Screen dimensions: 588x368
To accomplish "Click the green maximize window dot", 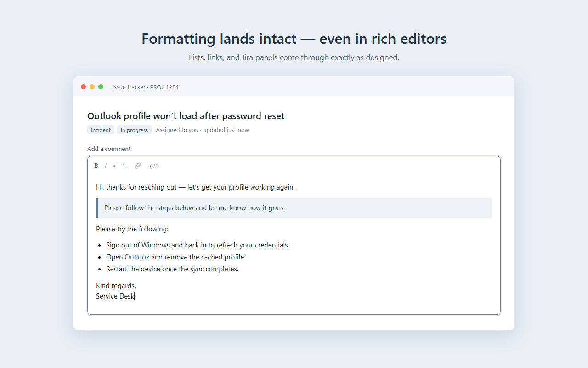I will pos(101,87).
